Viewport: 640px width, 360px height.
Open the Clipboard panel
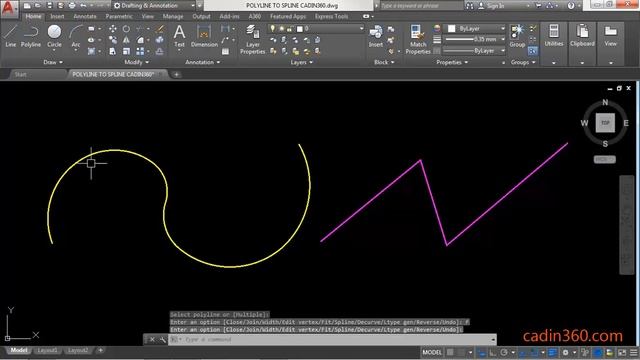(x=582, y=43)
